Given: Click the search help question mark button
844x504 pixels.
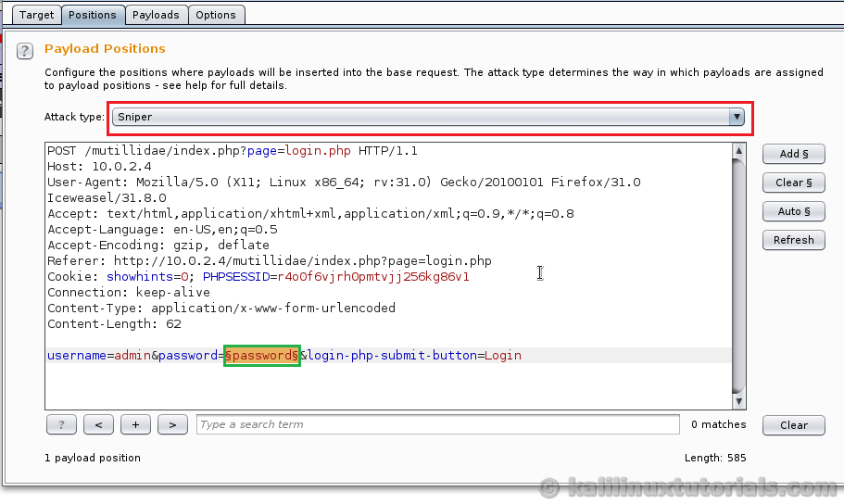Looking at the screenshot, I should [x=61, y=424].
